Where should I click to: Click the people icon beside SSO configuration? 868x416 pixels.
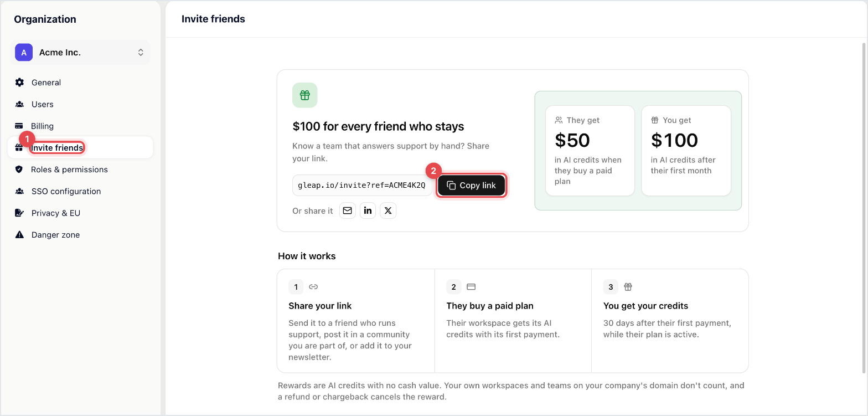tap(20, 191)
